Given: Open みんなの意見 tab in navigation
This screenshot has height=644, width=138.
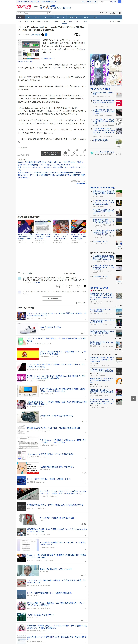Looking at the screenshot, I should [73, 17].
